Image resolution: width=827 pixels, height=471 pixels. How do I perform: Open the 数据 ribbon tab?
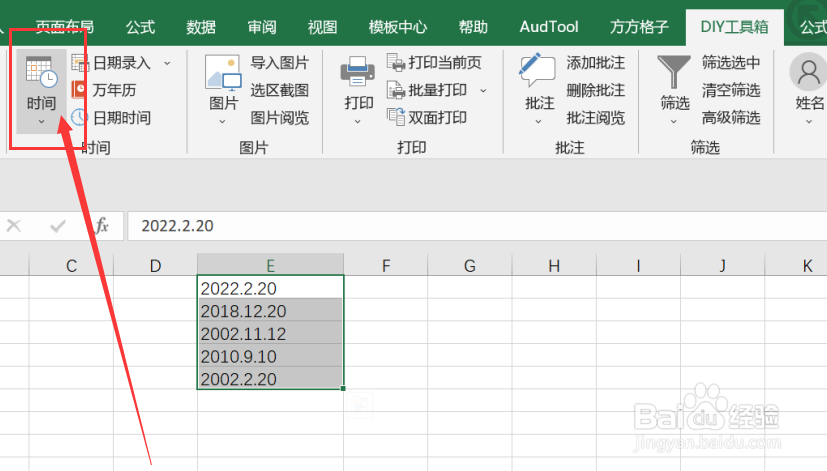(201, 27)
